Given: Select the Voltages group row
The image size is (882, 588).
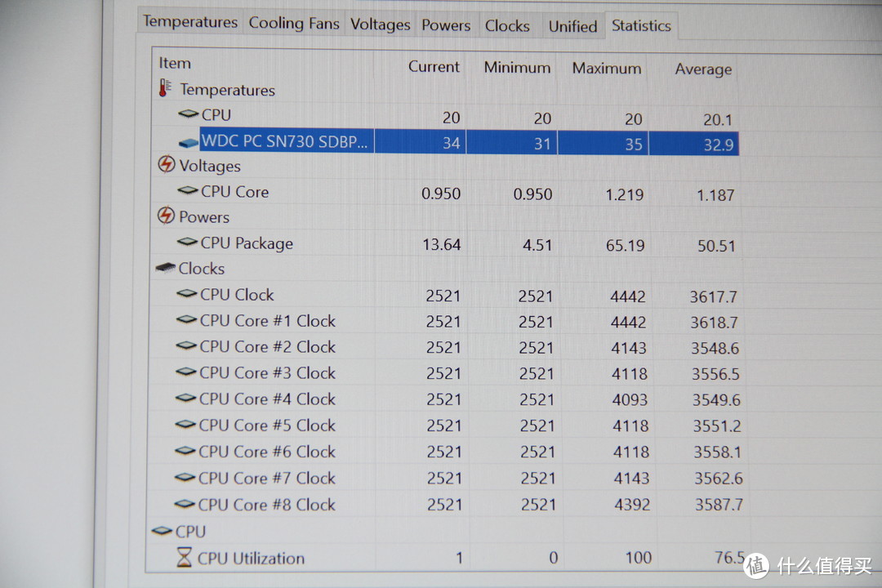Looking at the screenshot, I should coord(210,166).
